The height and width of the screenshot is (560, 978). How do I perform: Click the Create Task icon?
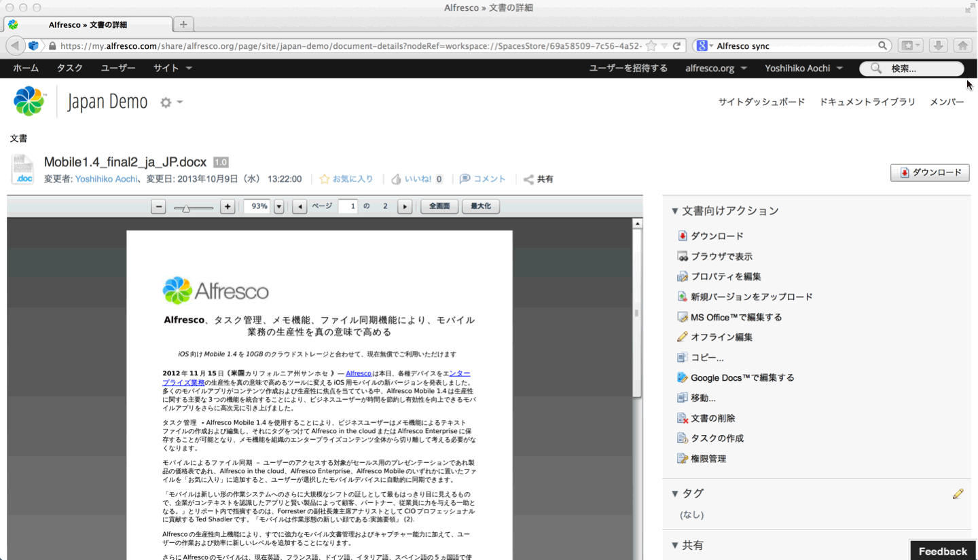click(x=683, y=438)
